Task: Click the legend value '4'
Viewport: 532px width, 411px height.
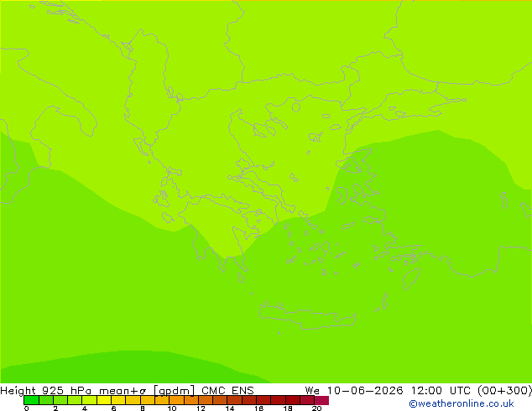Action: click(85, 408)
